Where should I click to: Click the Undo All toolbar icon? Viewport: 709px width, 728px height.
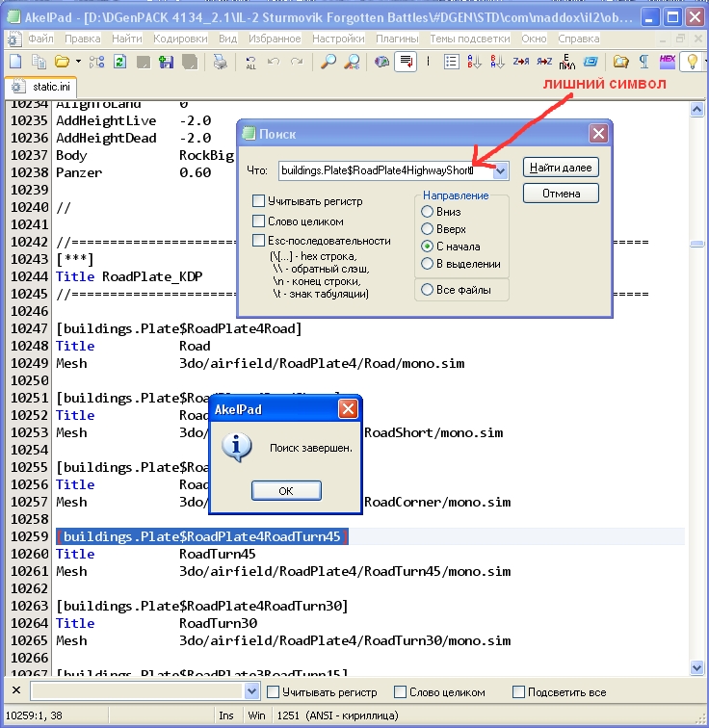pos(250,62)
